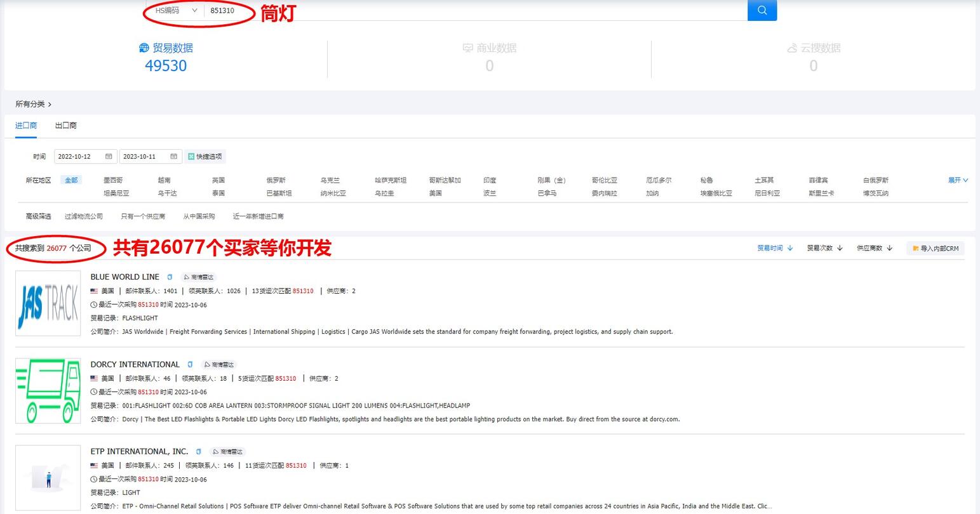Open the DORCY truck logo thumbnail
This screenshot has width=980, height=514.
pyautogui.click(x=48, y=391)
